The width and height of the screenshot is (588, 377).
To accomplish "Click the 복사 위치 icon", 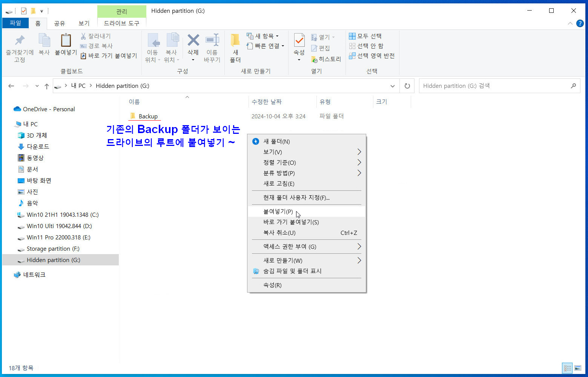I will tap(172, 40).
